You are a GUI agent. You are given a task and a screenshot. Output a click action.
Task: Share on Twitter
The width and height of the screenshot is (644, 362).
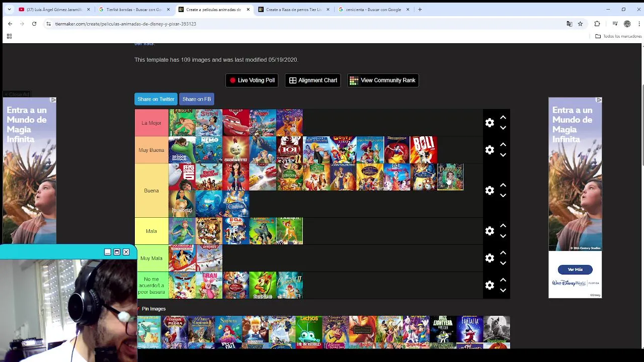click(156, 99)
